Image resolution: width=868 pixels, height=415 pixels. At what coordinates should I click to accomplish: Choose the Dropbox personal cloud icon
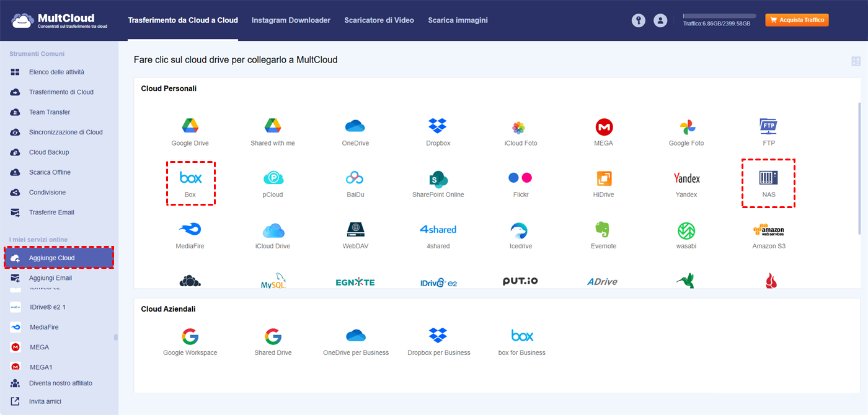[438, 127]
